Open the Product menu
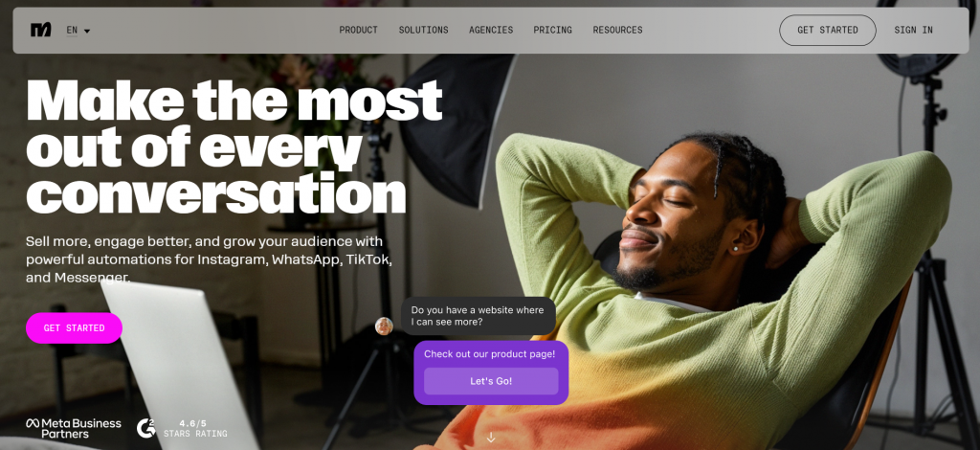 358,30
